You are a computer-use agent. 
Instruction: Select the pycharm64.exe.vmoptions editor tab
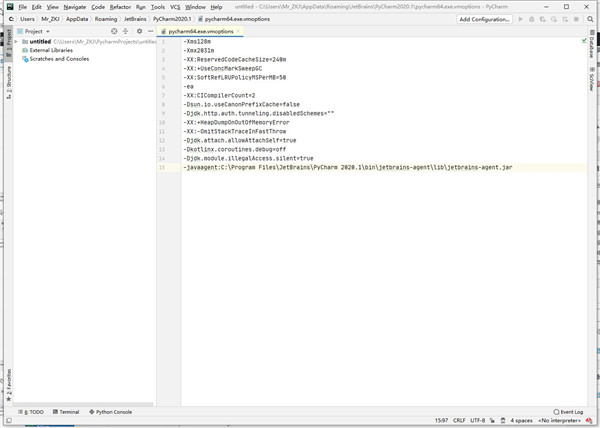tap(201, 31)
